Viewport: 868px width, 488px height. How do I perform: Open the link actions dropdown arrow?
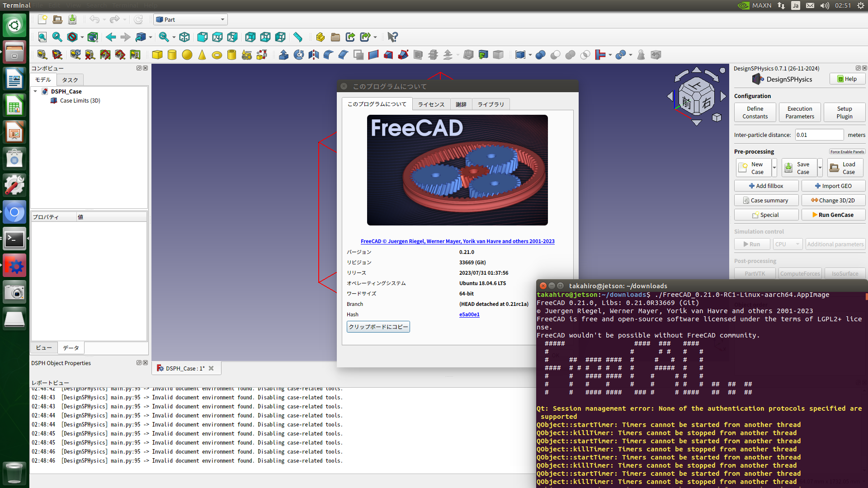[x=375, y=38]
